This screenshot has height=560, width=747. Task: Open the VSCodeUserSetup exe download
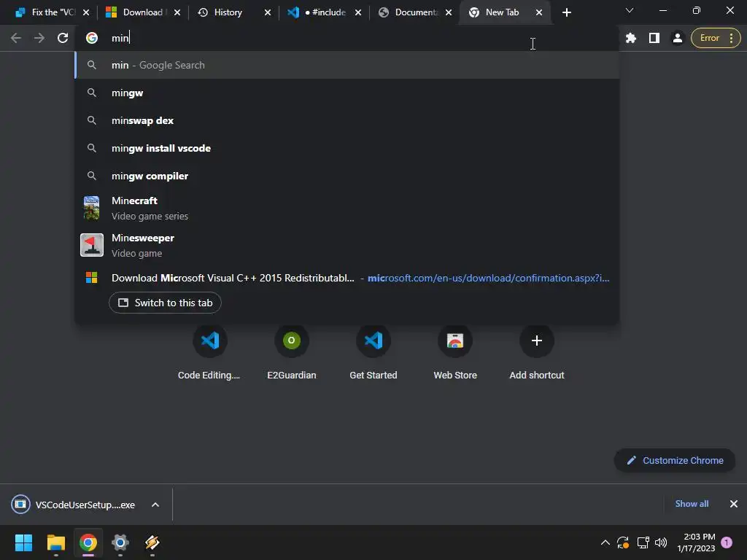point(74,505)
